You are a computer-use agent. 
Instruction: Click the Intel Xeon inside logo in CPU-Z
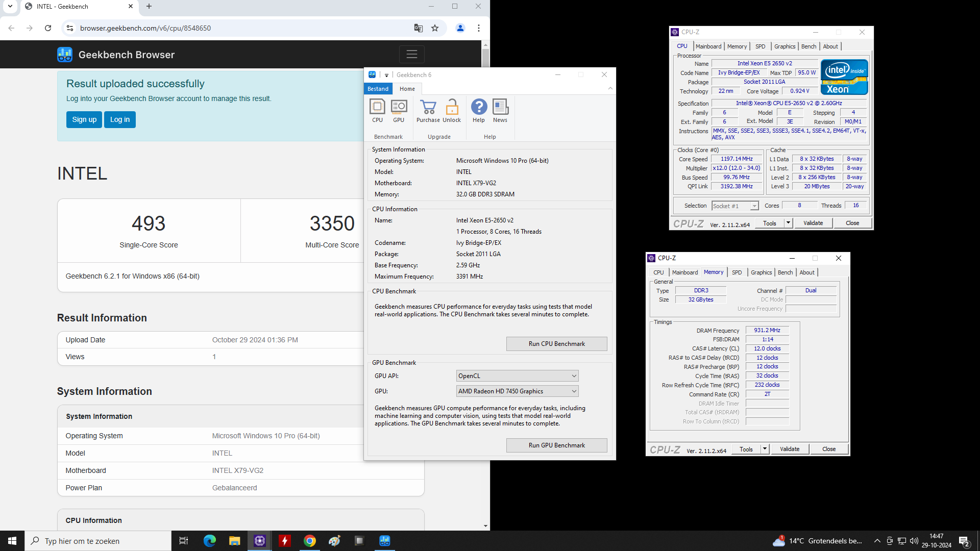pyautogui.click(x=844, y=77)
